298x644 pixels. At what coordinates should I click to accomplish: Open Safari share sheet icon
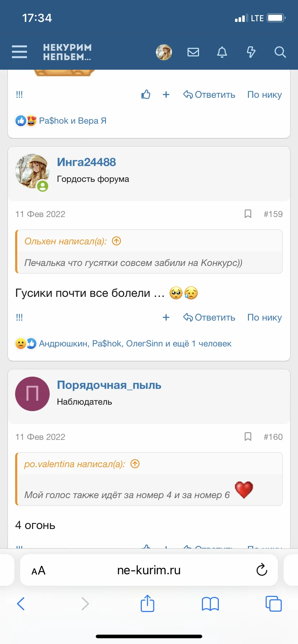[148, 603]
